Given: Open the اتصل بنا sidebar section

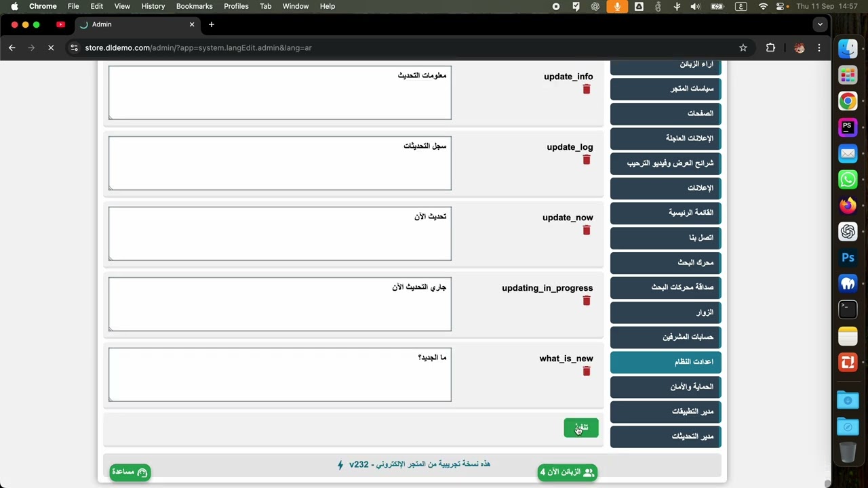Looking at the screenshot, I should (666, 238).
